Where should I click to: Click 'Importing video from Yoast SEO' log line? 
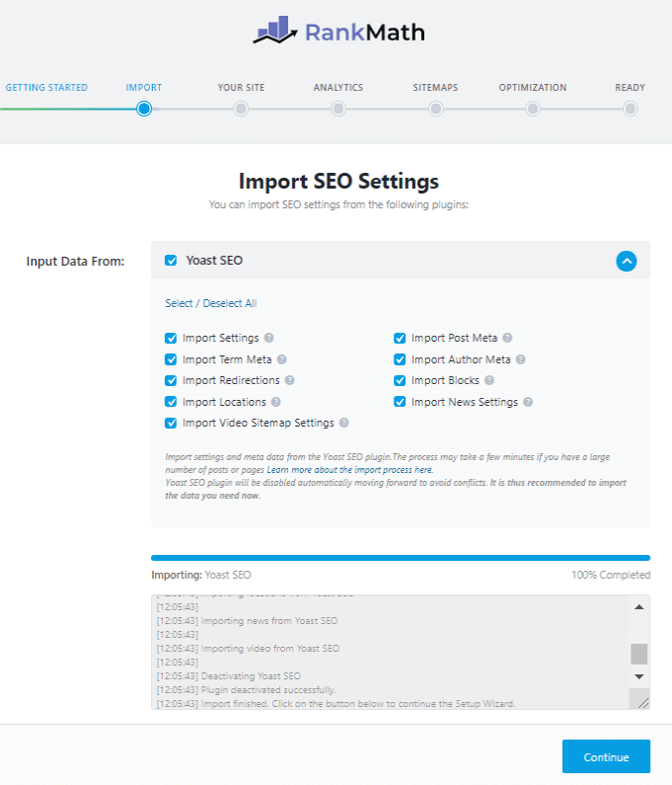248,649
